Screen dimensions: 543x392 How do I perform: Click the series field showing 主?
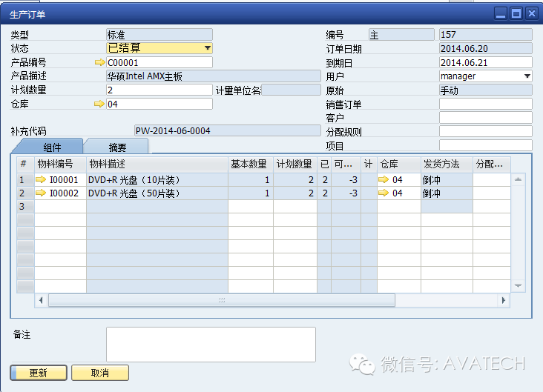click(401, 35)
